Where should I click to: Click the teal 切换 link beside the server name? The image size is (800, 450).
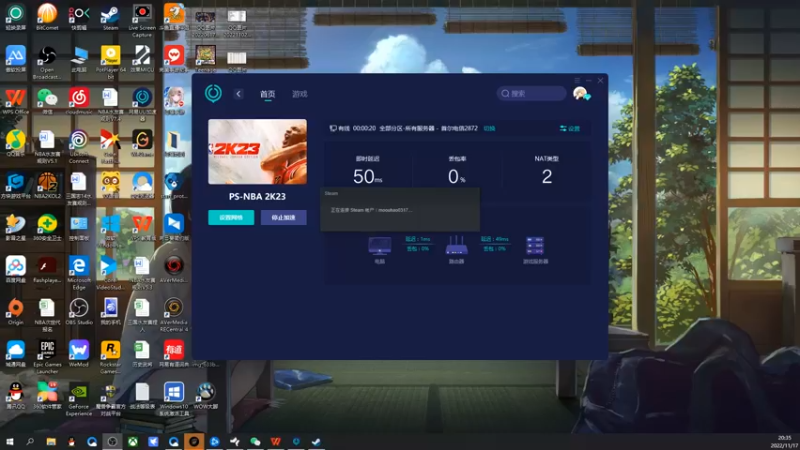click(489, 129)
